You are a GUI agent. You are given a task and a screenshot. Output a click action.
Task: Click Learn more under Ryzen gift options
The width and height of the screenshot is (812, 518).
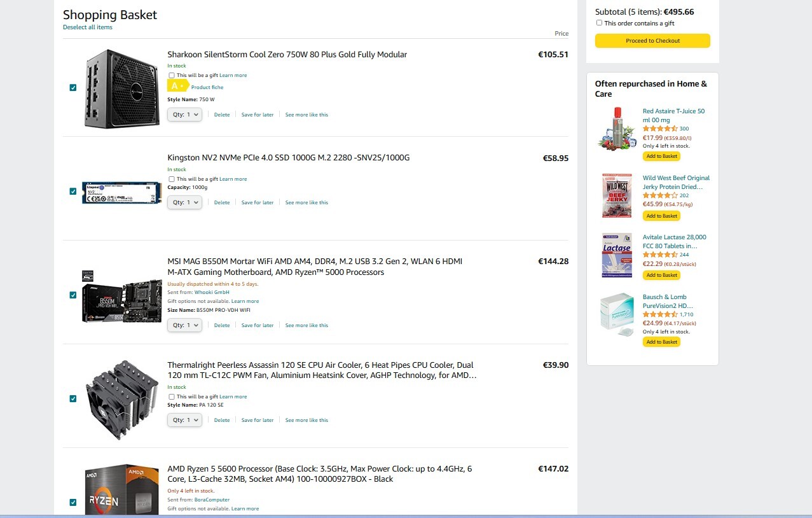click(x=245, y=508)
